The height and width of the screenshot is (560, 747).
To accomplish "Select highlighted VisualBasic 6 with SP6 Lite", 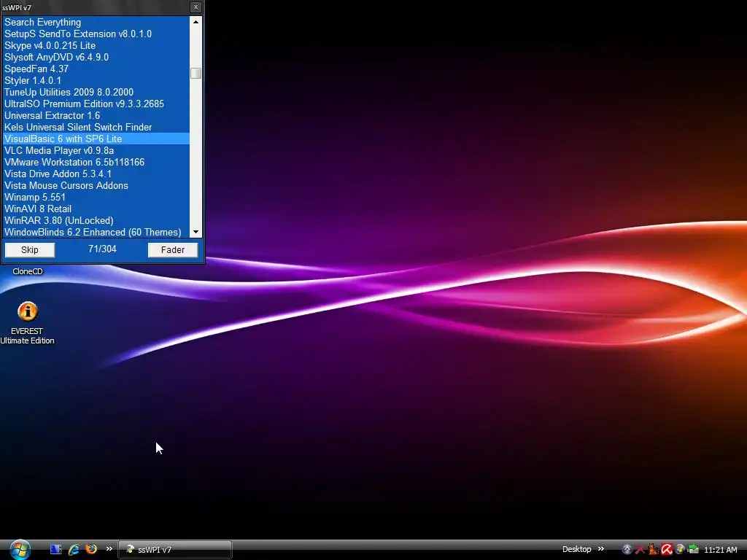I will tap(96, 139).
